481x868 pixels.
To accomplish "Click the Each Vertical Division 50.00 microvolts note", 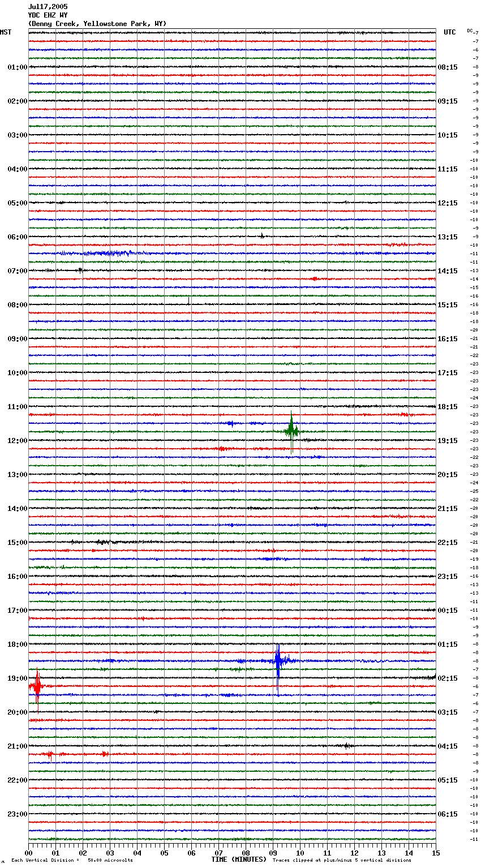I will pos(72,860).
